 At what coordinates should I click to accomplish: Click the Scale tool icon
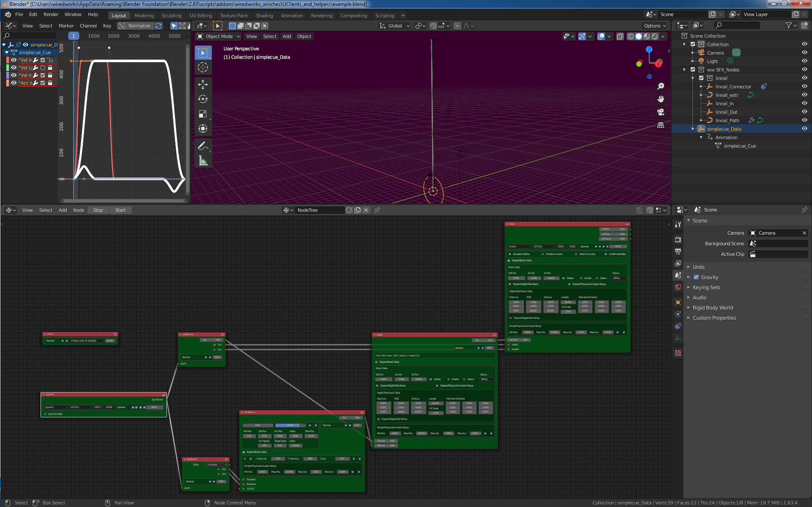tap(203, 115)
